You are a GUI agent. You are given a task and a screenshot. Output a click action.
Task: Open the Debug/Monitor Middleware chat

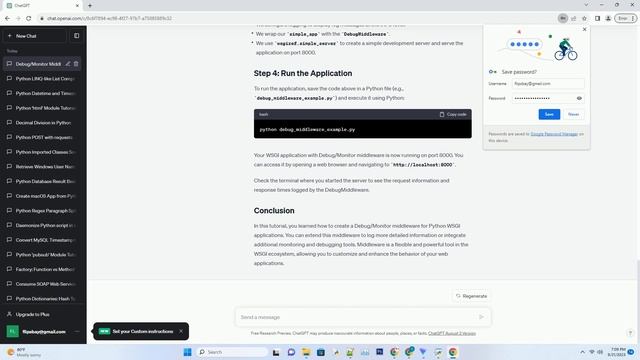(38, 64)
